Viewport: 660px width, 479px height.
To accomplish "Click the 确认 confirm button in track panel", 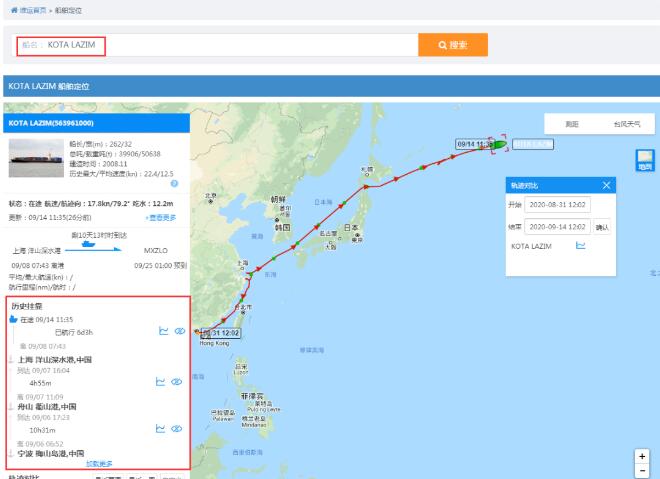I will [601, 226].
